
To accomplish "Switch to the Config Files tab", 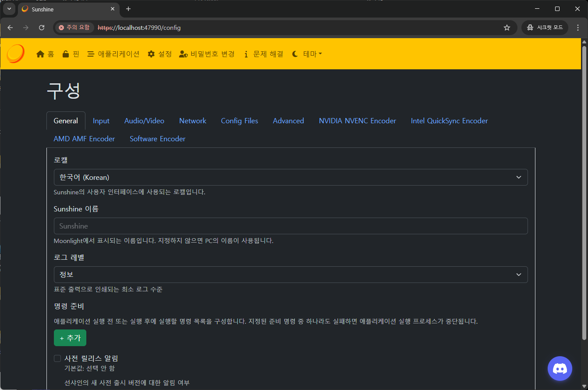I will [239, 121].
